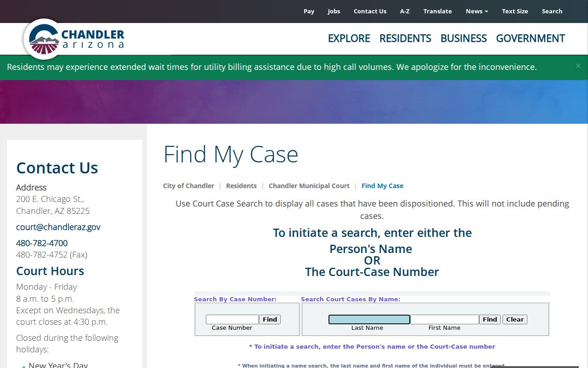Click Find next to Case Number field
The height and width of the screenshot is (368, 588).
(x=270, y=319)
